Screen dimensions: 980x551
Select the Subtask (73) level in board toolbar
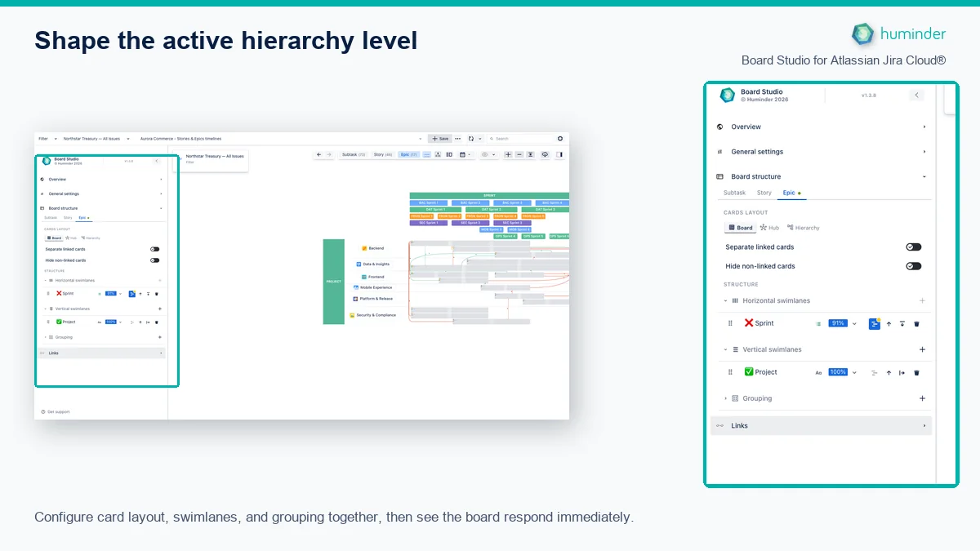(x=354, y=154)
